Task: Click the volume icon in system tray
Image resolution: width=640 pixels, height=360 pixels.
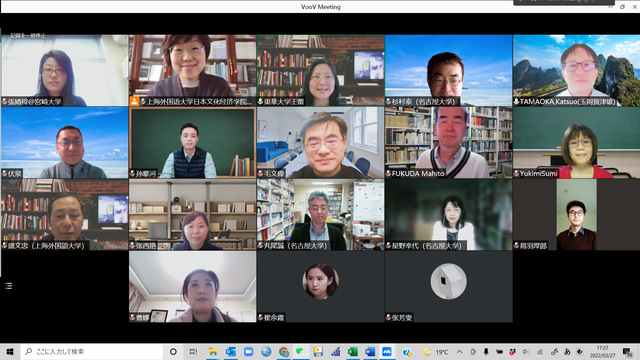Action: point(526,351)
